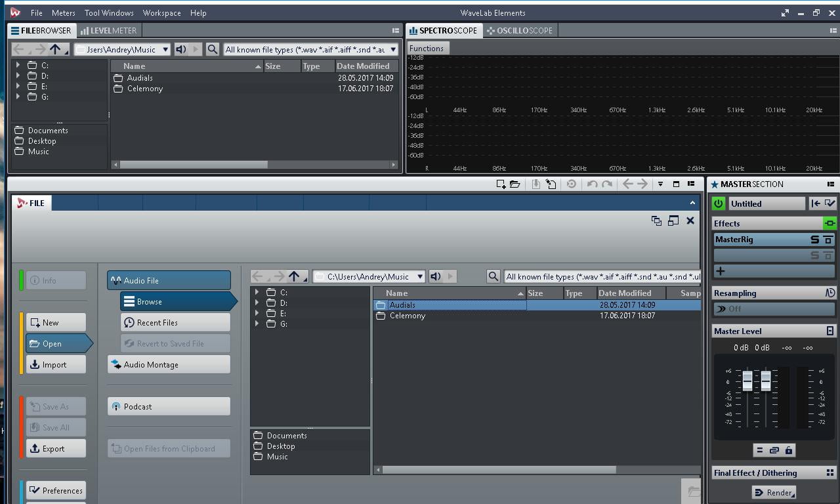Go up one folder in lower browse panel
The width and height of the screenshot is (840, 504).
tap(294, 276)
